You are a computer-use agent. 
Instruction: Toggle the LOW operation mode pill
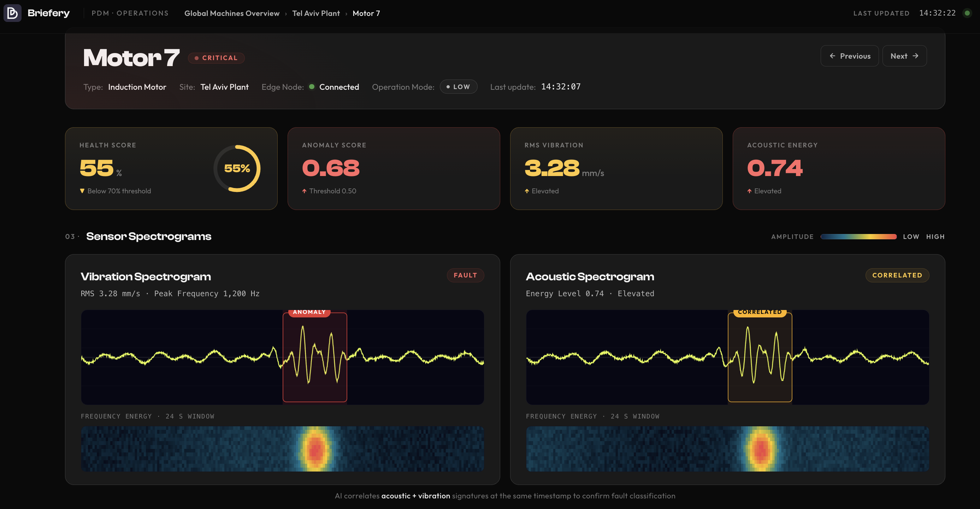click(459, 87)
